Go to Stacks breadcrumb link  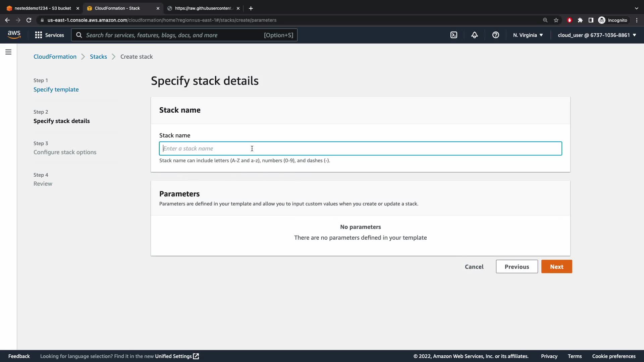tap(98, 57)
